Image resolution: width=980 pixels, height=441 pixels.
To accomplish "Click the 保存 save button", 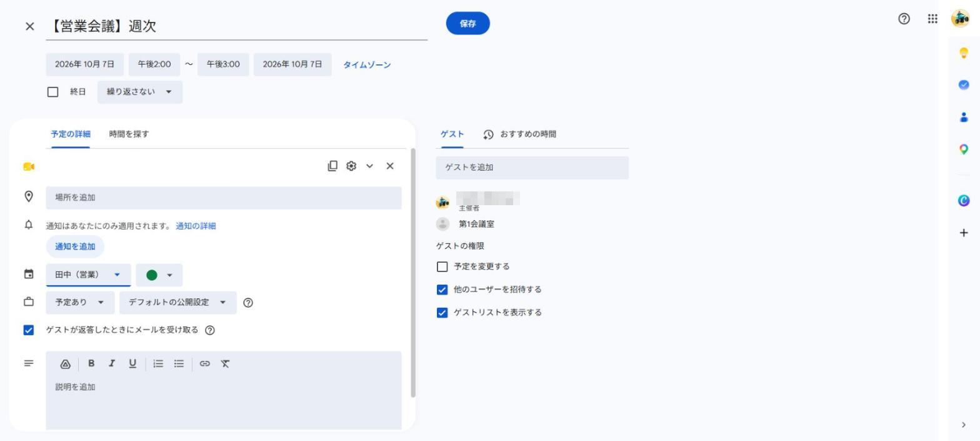I will point(467,24).
